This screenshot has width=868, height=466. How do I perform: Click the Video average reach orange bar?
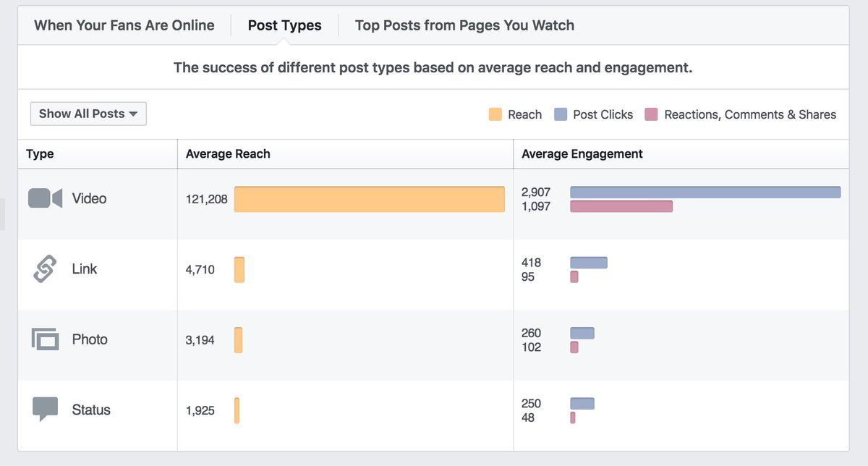369,199
